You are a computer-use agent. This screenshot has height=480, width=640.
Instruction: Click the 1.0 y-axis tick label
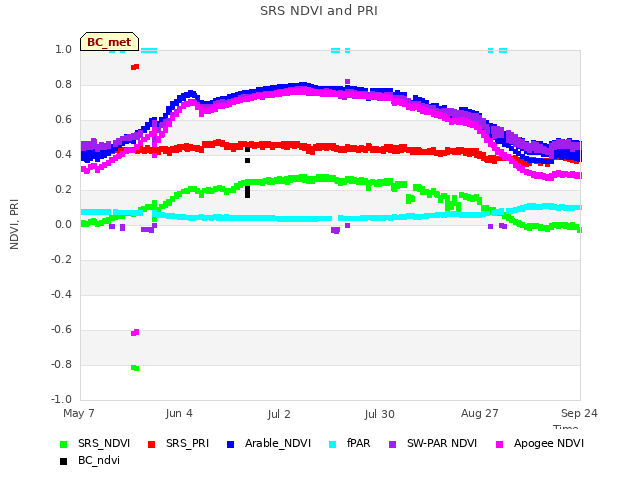63,50
